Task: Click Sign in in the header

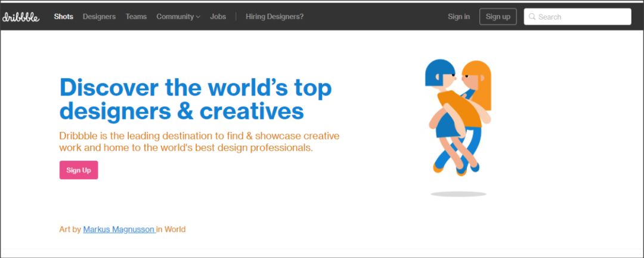Action: 459,17
